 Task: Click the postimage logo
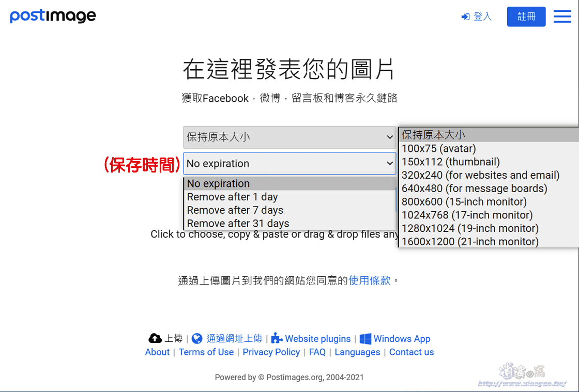(x=53, y=16)
